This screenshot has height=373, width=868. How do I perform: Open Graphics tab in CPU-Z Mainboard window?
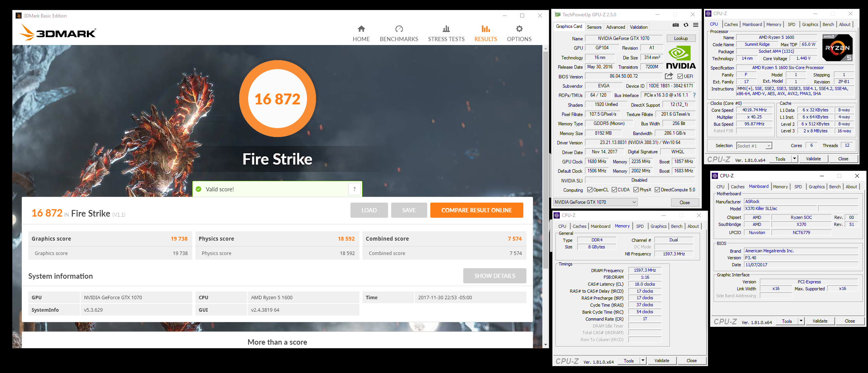[x=816, y=187]
